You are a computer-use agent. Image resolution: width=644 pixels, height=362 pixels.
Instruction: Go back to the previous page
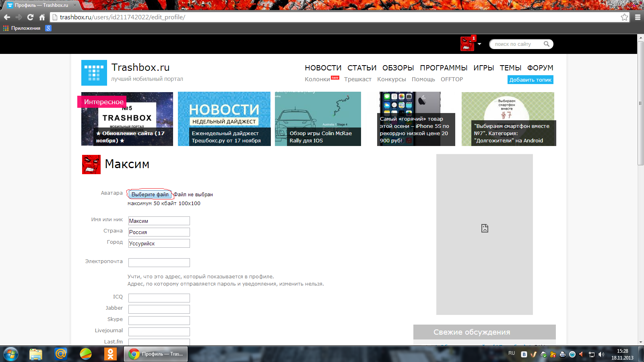click(x=7, y=17)
